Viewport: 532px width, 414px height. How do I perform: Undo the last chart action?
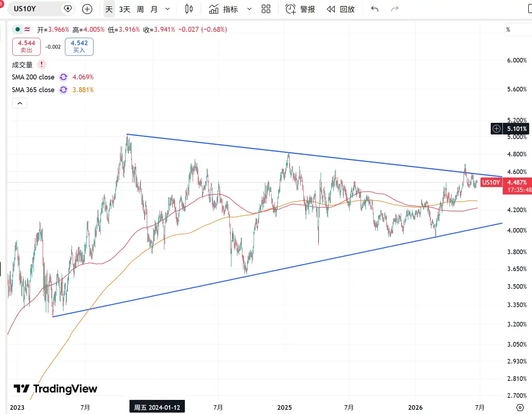[x=375, y=9]
